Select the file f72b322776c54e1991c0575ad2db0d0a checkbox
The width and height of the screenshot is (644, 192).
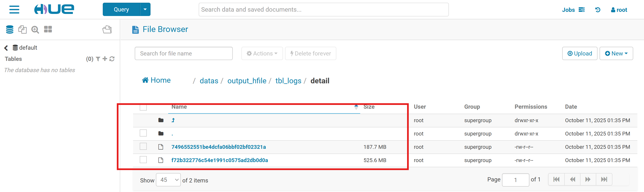[143, 159]
